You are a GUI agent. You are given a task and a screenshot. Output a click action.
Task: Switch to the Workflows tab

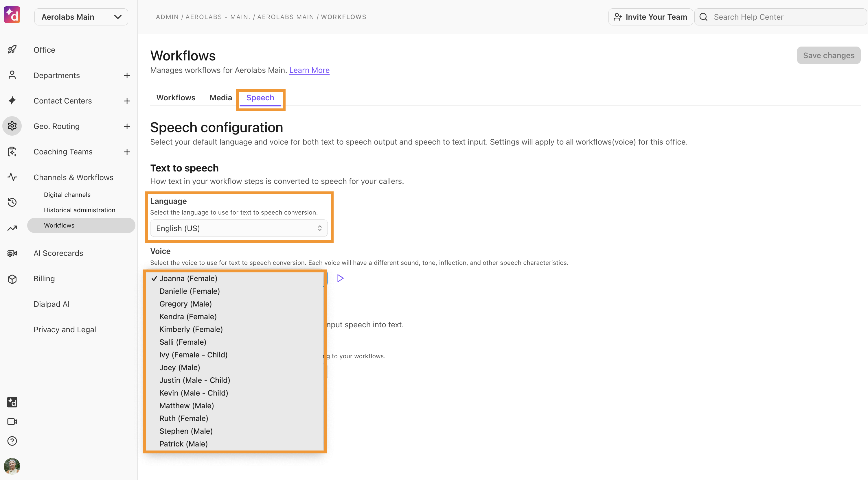[x=176, y=98]
